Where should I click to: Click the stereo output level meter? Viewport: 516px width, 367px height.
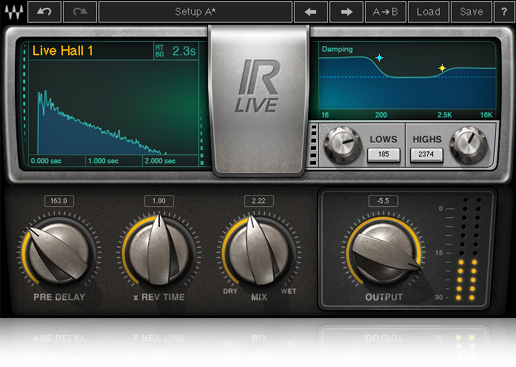(x=468, y=249)
